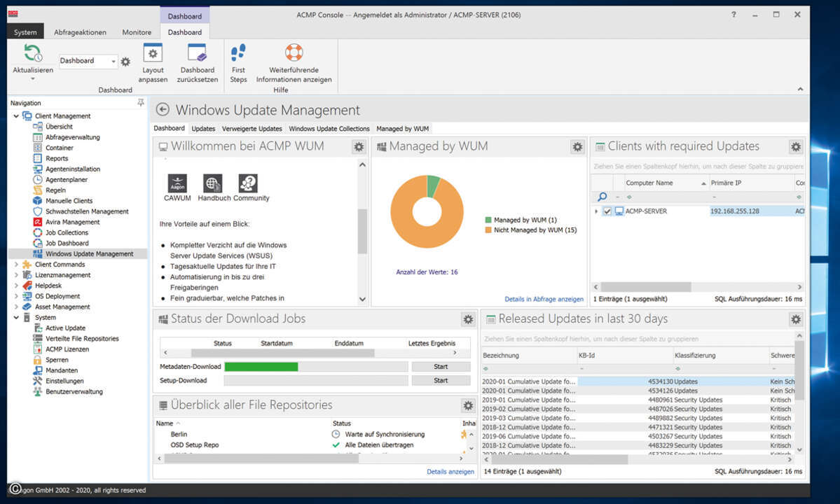Click horizontal scrollbar of clients grid

click(x=645, y=287)
